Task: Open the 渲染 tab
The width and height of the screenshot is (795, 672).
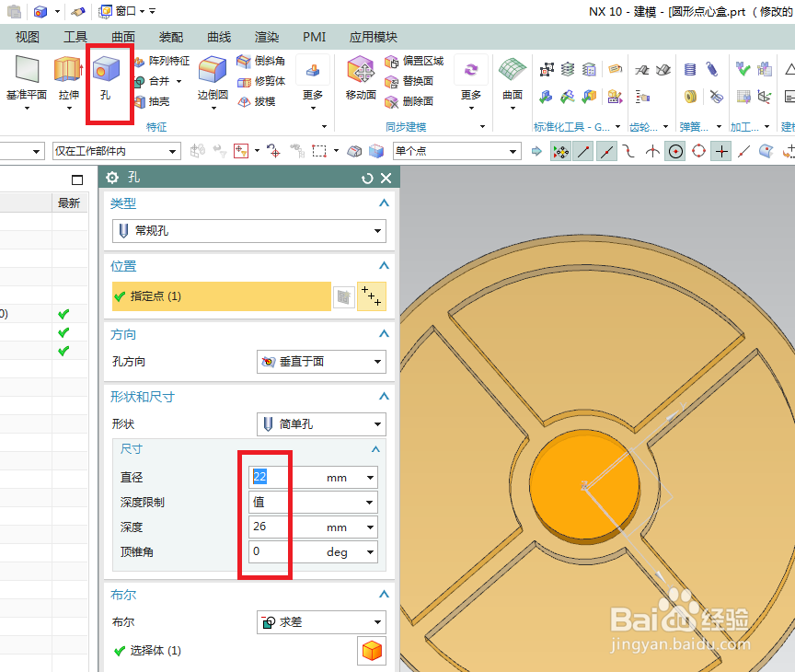Action: (x=267, y=37)
